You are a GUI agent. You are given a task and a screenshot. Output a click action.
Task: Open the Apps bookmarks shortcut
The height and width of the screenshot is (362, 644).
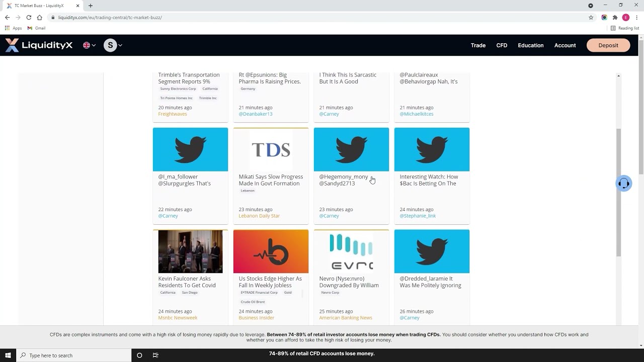click(14, 28)
